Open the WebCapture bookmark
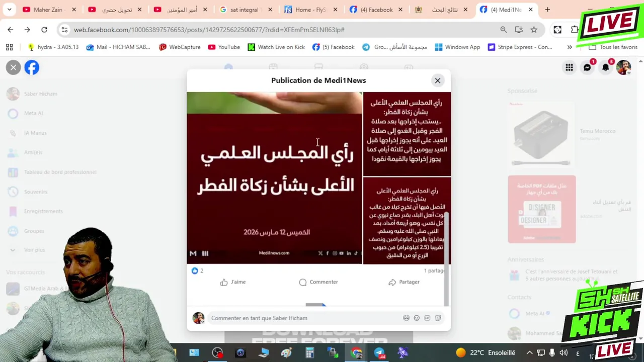The height and width of the screenshot is (362, 644). tap(180, 47)
